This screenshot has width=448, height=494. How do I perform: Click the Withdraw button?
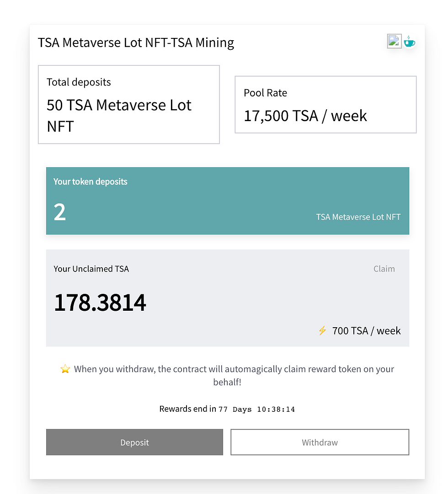pos(320,442)
